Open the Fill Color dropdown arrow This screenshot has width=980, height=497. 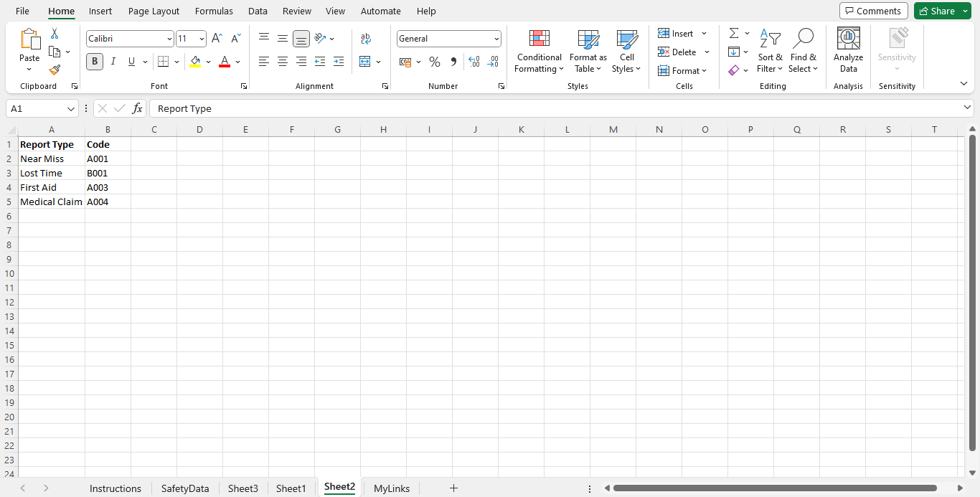[209, 62]
